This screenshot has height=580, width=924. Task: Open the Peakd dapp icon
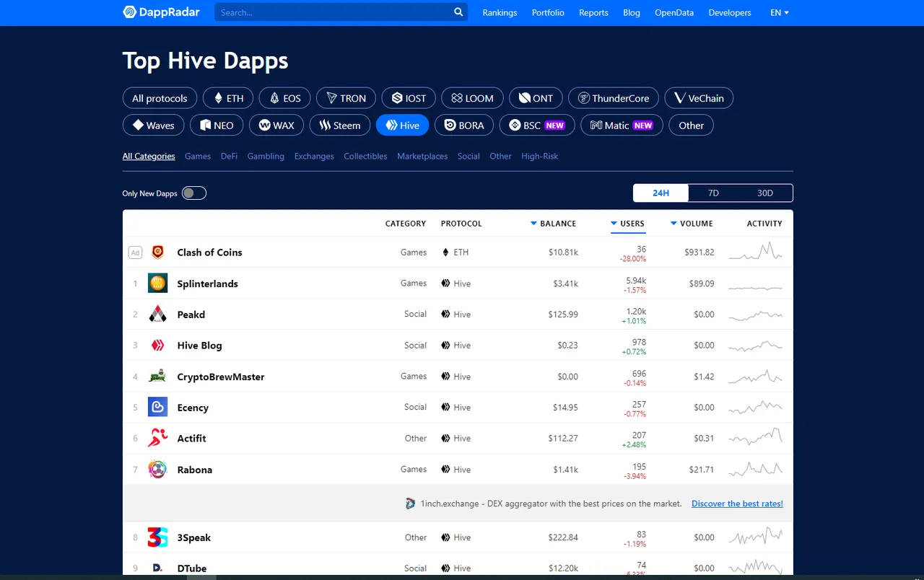[157, 314]
